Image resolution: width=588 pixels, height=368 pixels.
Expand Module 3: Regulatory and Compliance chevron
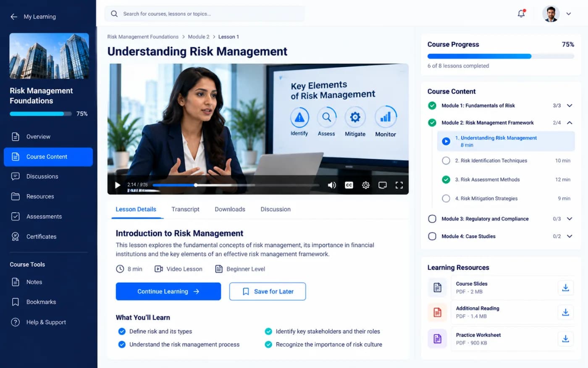[x=570, y=219]
